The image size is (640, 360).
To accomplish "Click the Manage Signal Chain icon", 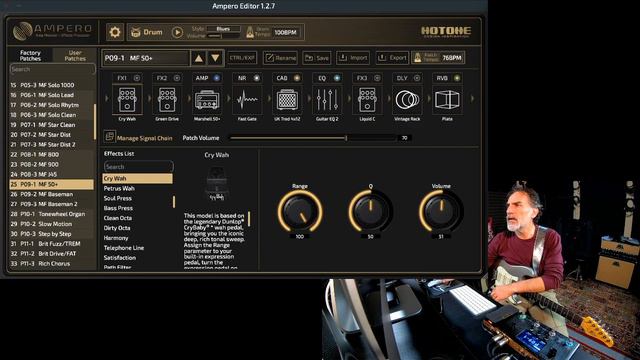I will click(x=109, y=137).
